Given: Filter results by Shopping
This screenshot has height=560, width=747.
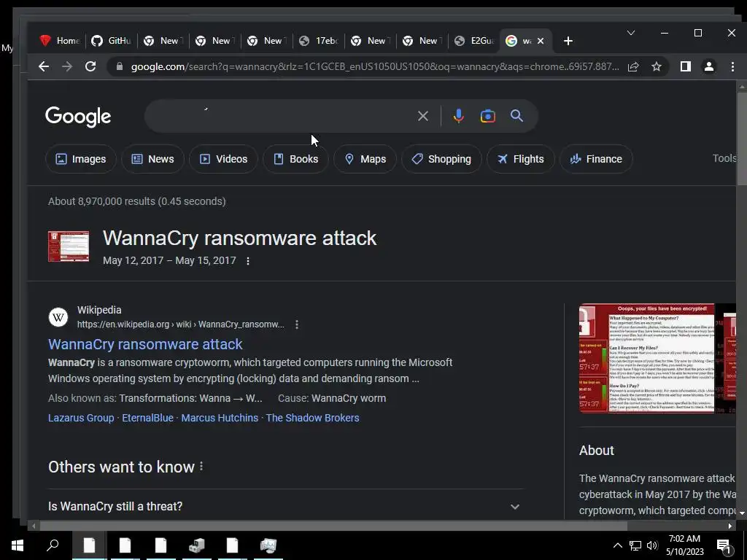Looking at the screenshot, I should pos(441,159).
